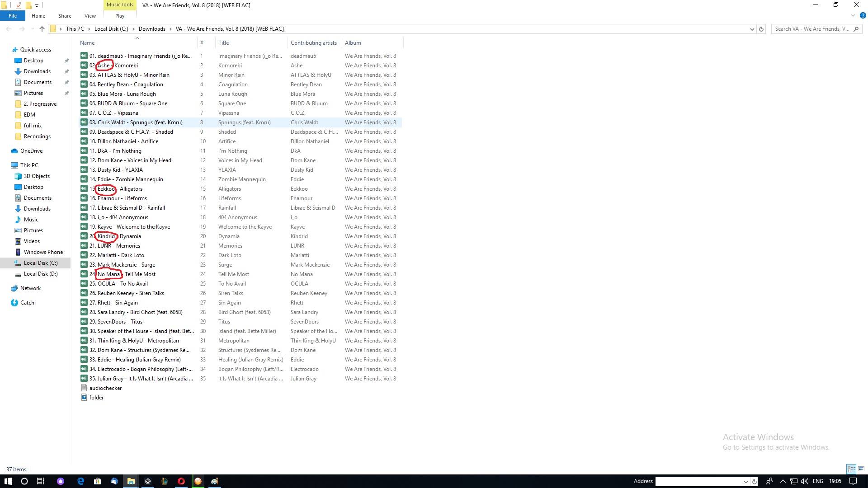Sort files by Contributing artists column
This screenshot has width=868, height=488.
[313, 43]
